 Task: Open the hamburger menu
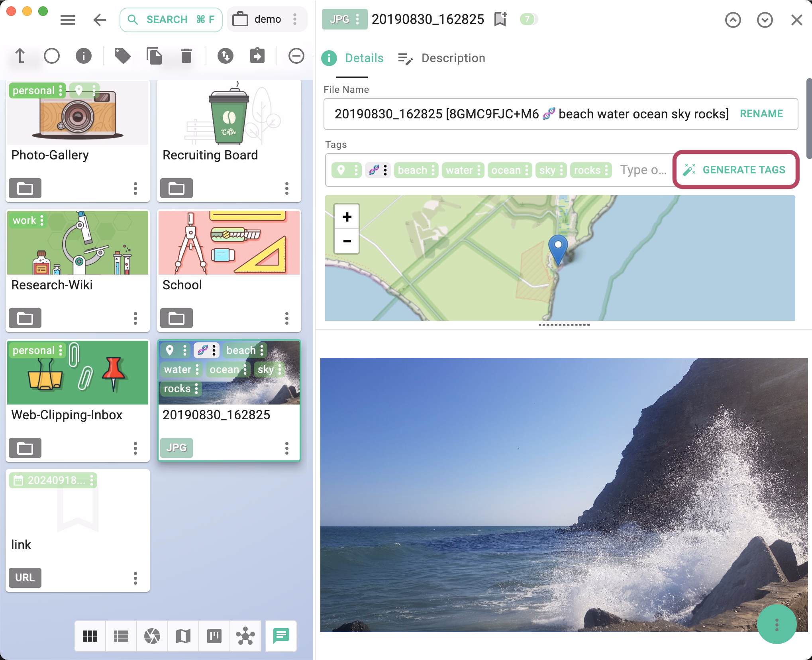[68, 20]
